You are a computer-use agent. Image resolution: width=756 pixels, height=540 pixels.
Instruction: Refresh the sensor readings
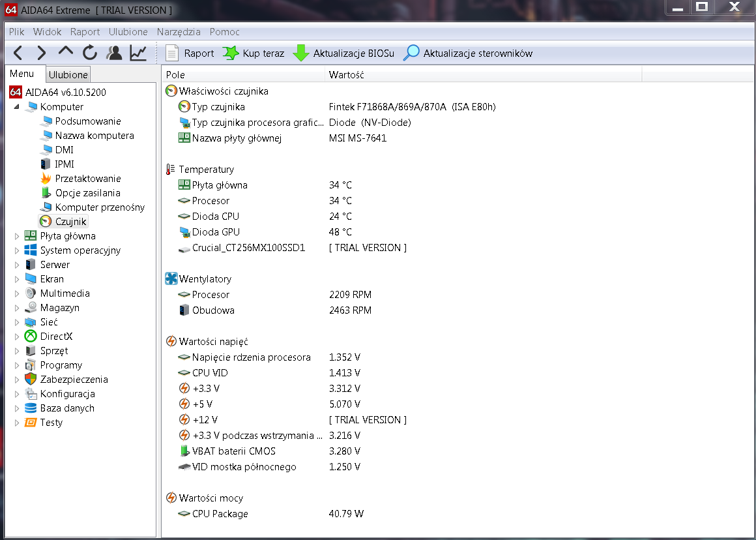[x=90, y=53]
